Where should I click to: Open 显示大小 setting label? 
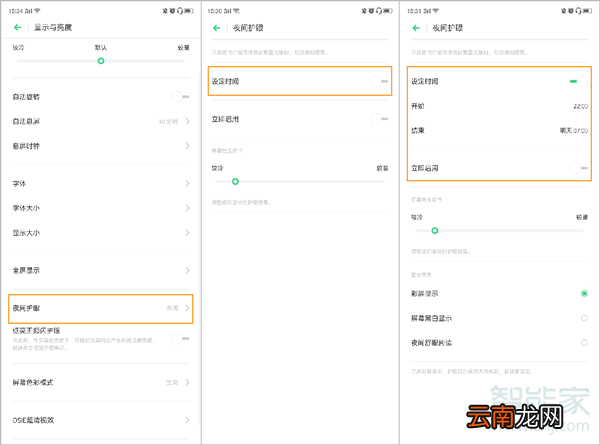point(26,232)
